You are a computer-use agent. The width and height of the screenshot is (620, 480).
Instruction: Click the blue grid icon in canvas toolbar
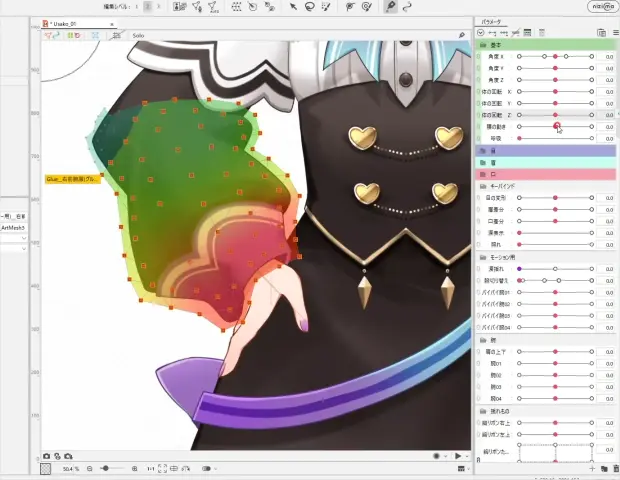95,36
